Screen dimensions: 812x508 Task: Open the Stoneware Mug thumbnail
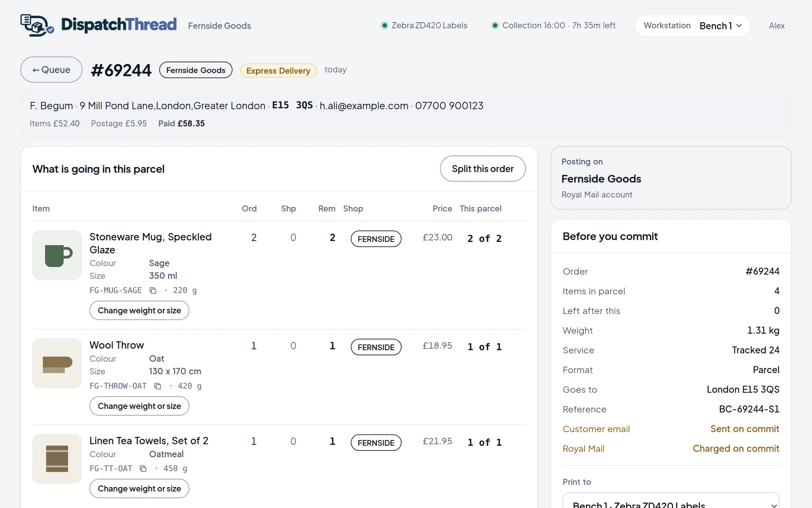(57, 255)
